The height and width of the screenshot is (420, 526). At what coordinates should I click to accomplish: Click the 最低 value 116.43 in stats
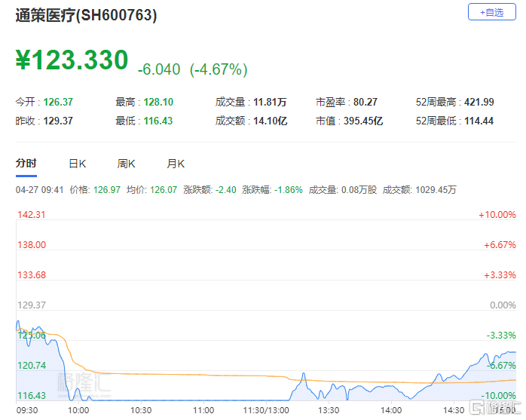coord(158,121)
